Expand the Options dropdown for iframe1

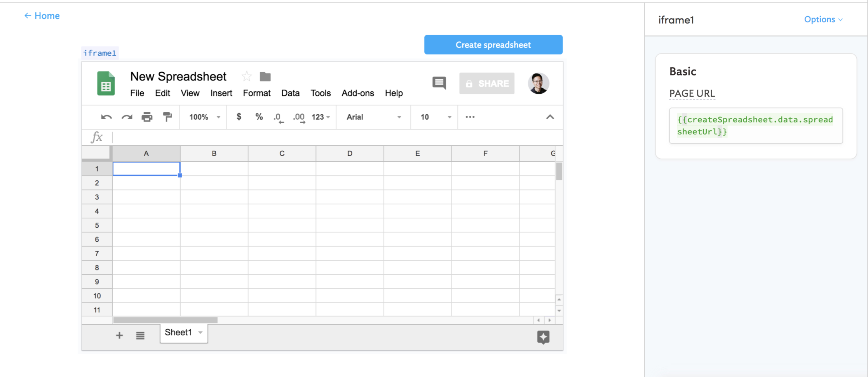click(823, 19)
